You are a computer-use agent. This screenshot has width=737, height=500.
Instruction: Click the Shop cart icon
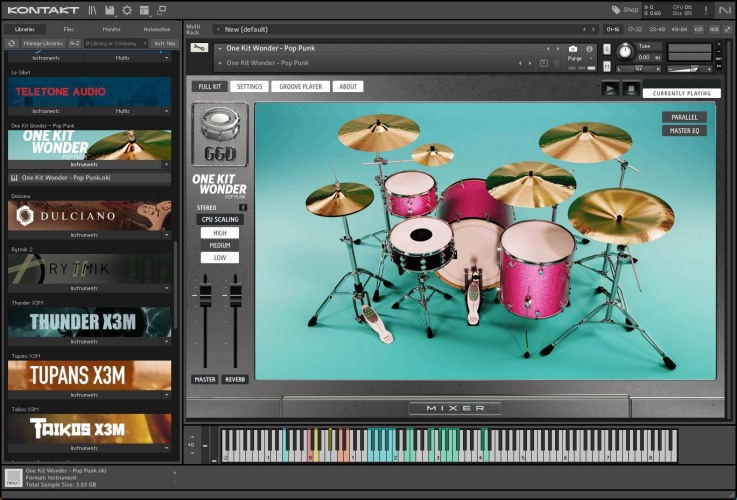click(616, 10)
